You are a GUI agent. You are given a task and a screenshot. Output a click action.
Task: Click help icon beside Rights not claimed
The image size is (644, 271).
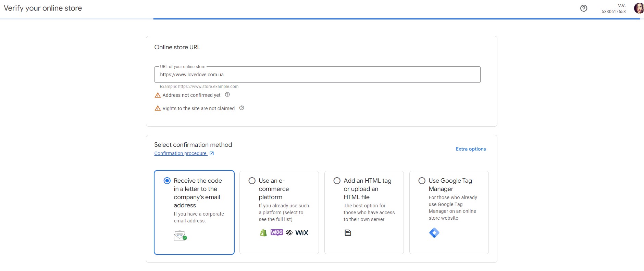pyautogui.click(x=241, y=108)
